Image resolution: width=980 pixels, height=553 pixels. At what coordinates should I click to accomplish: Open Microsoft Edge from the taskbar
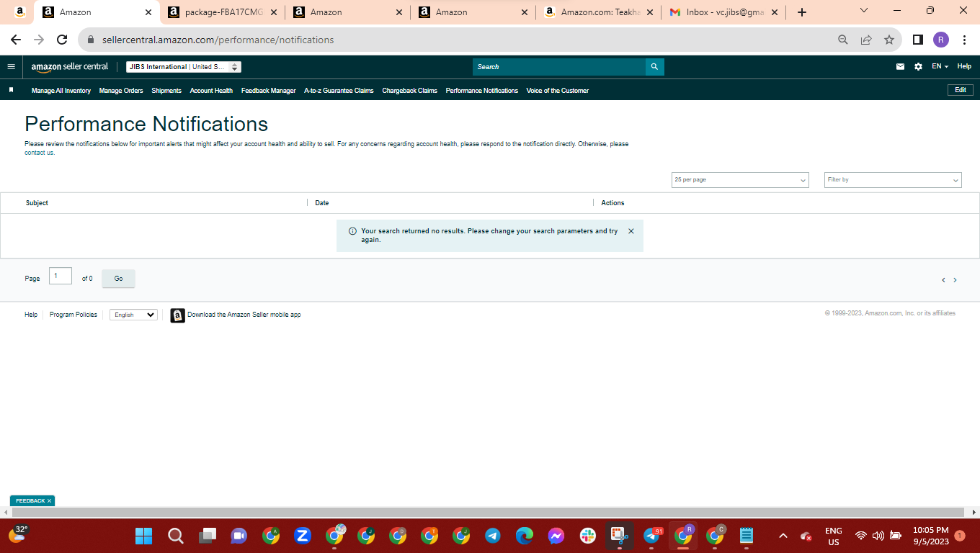tap(525, 536)
